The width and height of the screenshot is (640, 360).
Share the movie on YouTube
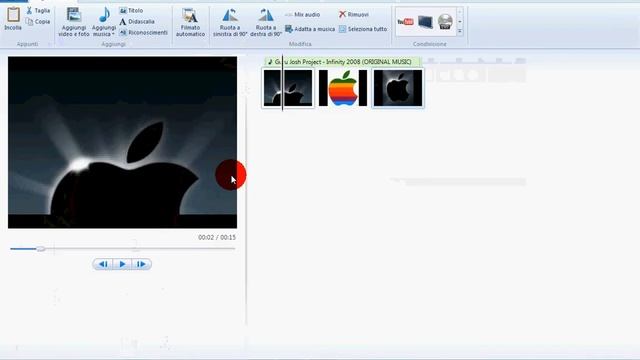(x=405, y=22)
